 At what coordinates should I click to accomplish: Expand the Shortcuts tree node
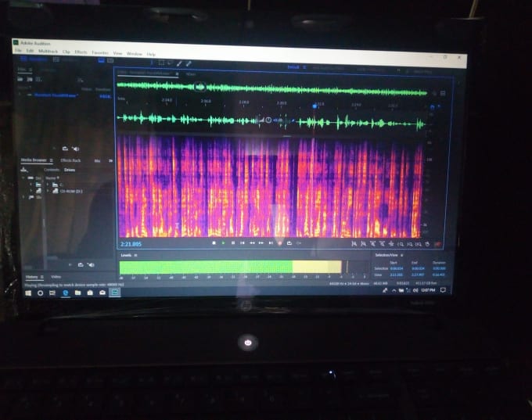23,197
